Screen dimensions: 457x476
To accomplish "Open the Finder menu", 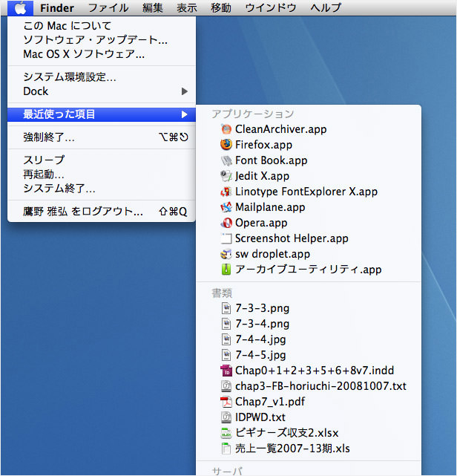I will pyautogui.click(x=57, y=8).
